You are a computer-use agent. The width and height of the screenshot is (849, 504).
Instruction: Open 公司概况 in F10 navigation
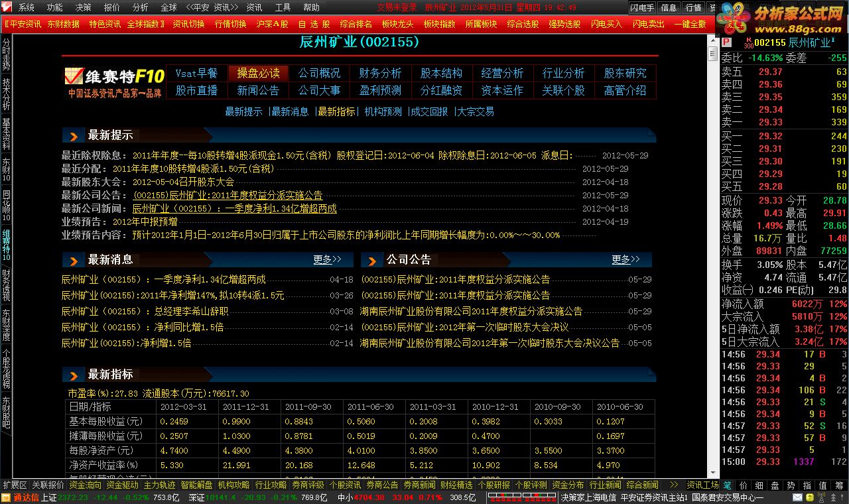[x=319, y=73]
